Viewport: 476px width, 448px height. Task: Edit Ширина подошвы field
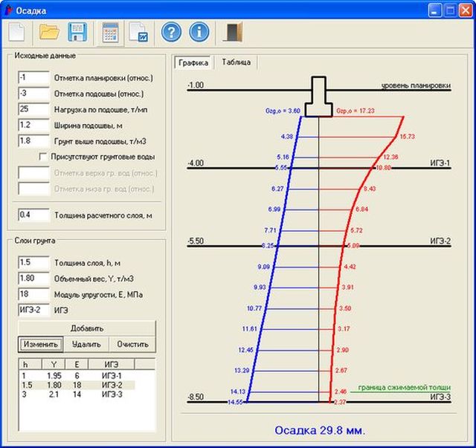33,125
